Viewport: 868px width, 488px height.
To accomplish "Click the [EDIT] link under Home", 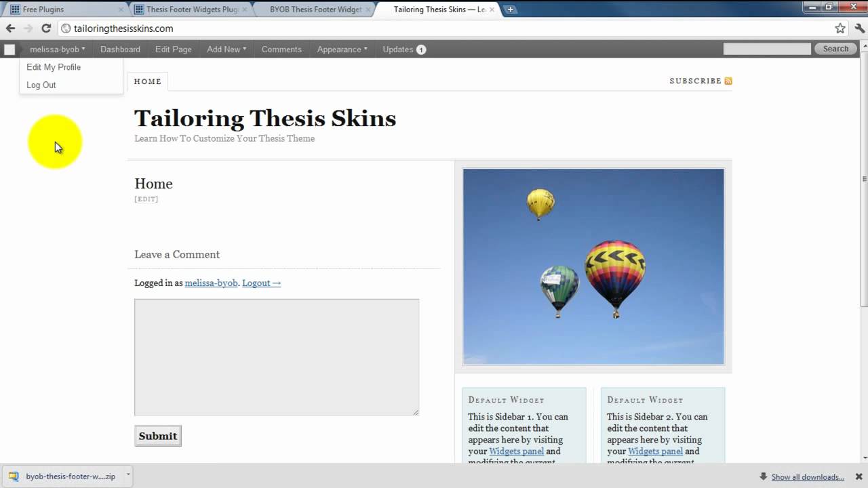I will pyautogui.click(x=146, y=199).
